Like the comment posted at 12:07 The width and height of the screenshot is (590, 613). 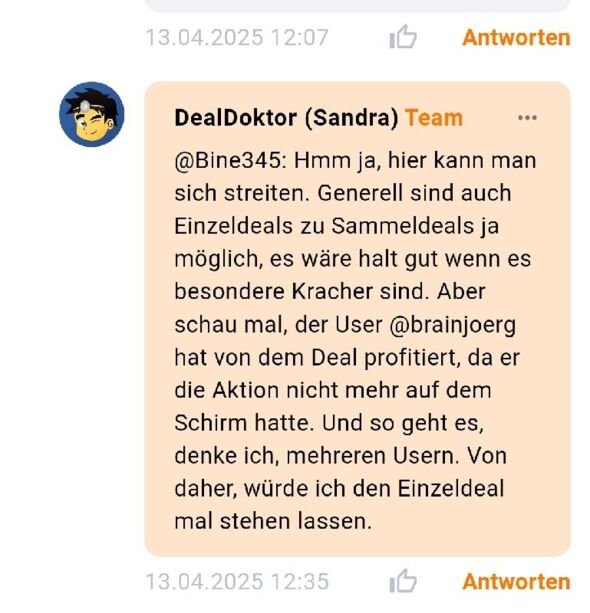pyautogui.click(x=403, y=37)
